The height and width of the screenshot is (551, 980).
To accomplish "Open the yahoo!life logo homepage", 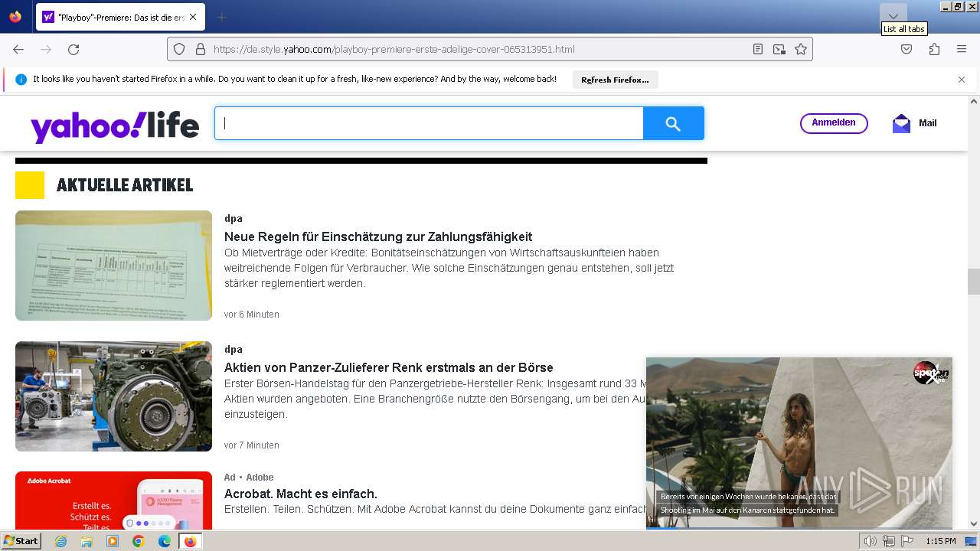I will point(115,126).
